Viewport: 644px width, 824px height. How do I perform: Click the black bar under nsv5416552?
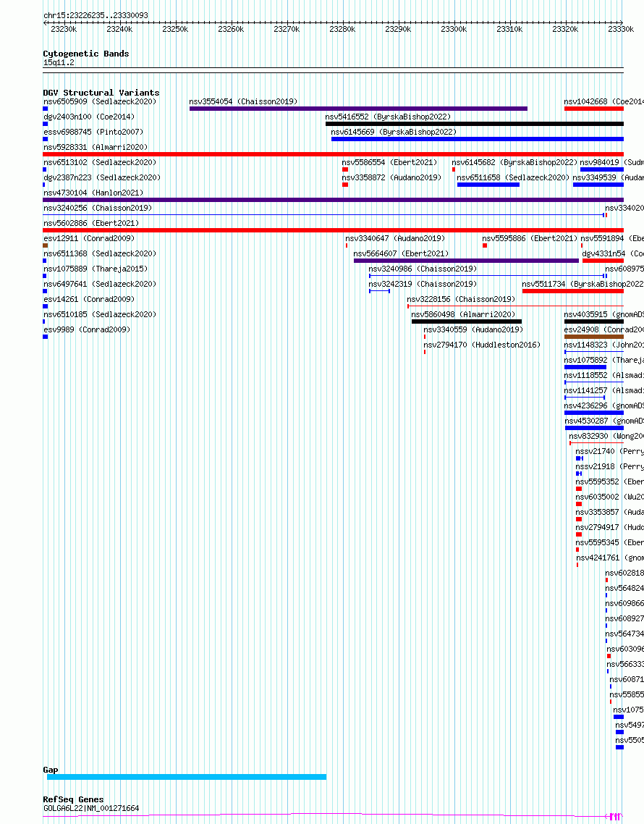click(x=475, y=124)
